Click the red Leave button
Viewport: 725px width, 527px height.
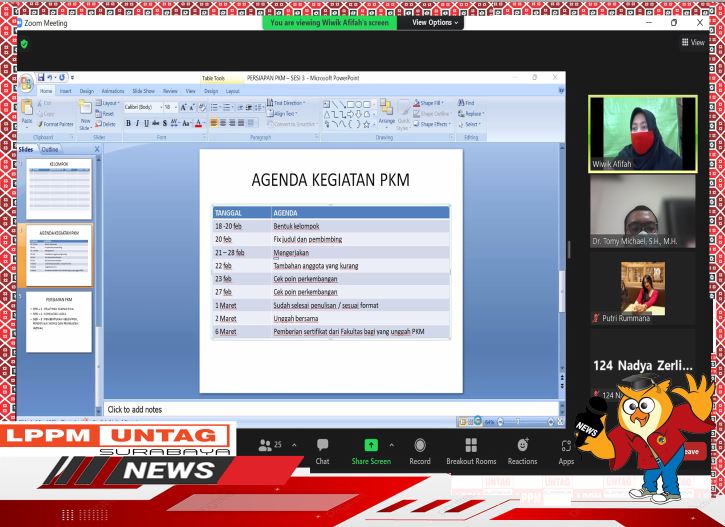pyautogui.click(x=694, y=452)
